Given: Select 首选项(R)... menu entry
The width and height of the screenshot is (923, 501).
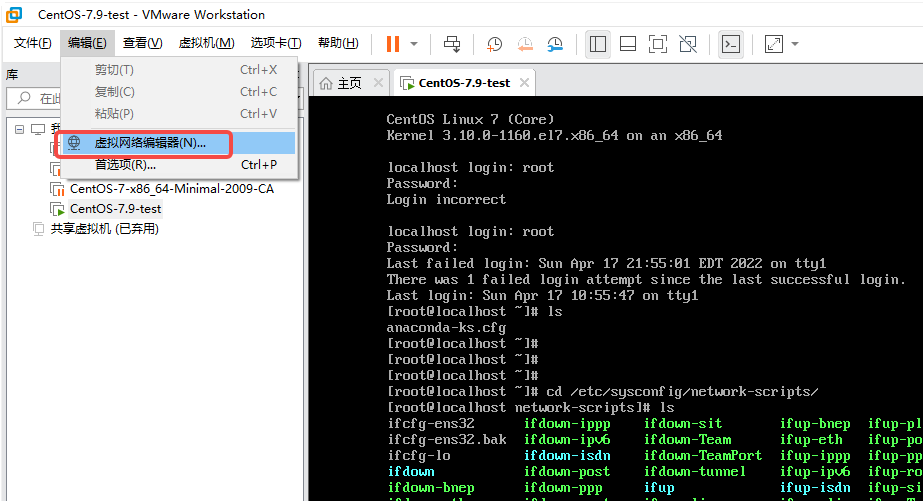Looking at the screenshot, I should click(x=178, y=165).
